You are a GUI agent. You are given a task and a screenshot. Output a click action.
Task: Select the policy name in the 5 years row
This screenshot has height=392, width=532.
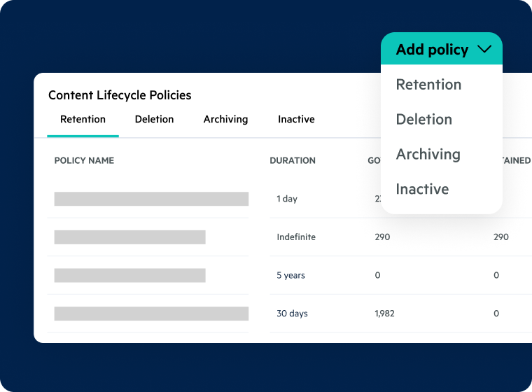(129, 275)
